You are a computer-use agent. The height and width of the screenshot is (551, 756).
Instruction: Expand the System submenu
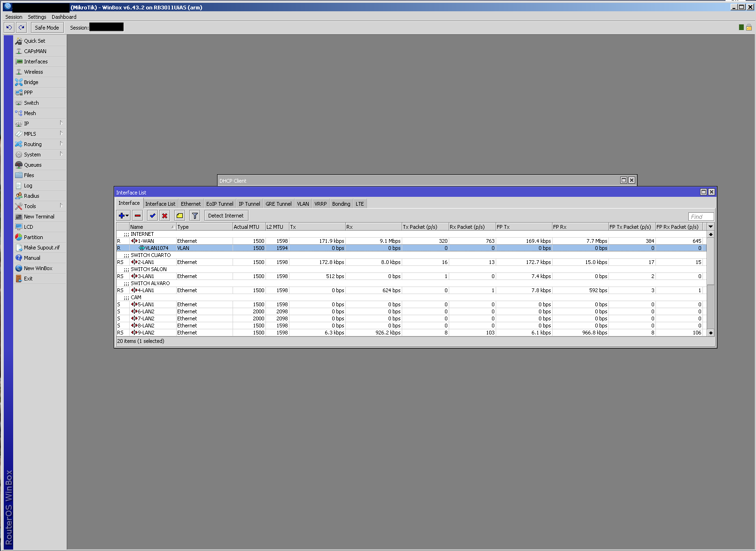coord(40,155)
